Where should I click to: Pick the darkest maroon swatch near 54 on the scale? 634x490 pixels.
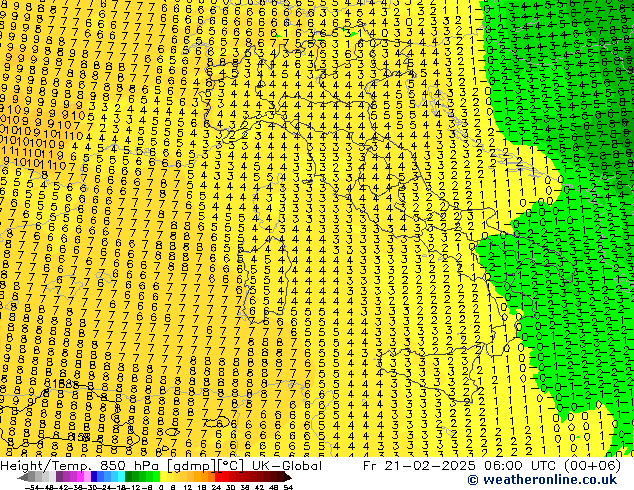pyautogui.click(x=281, y=477)
